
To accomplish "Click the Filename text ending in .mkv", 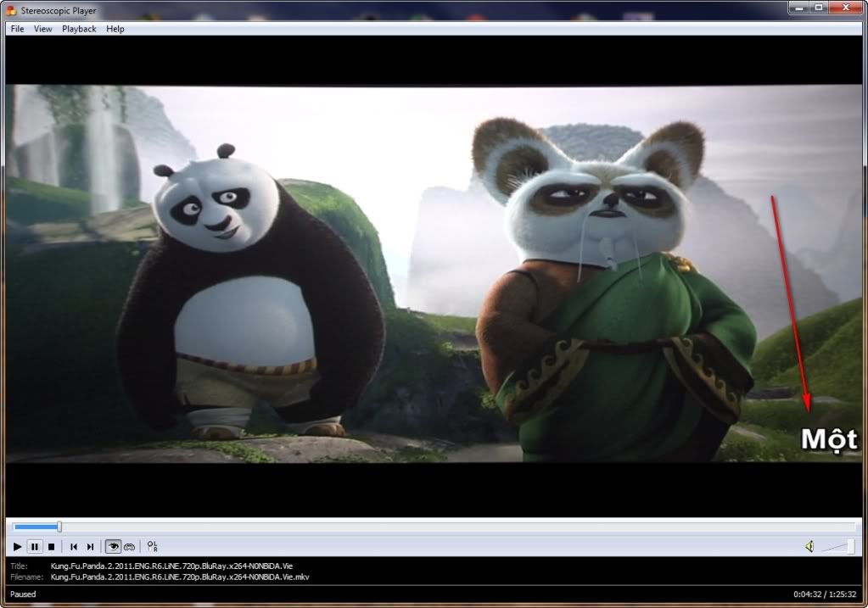I will [x=180, y=577].
